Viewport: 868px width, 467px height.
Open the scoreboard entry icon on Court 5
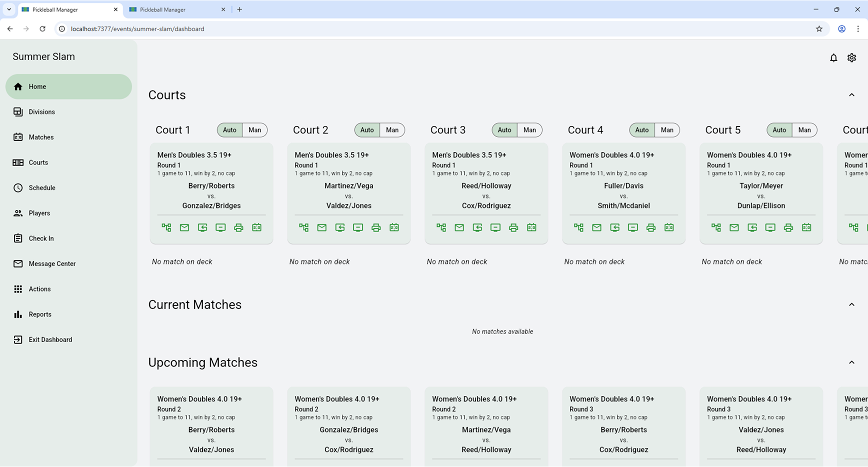(x=807, y=227)
